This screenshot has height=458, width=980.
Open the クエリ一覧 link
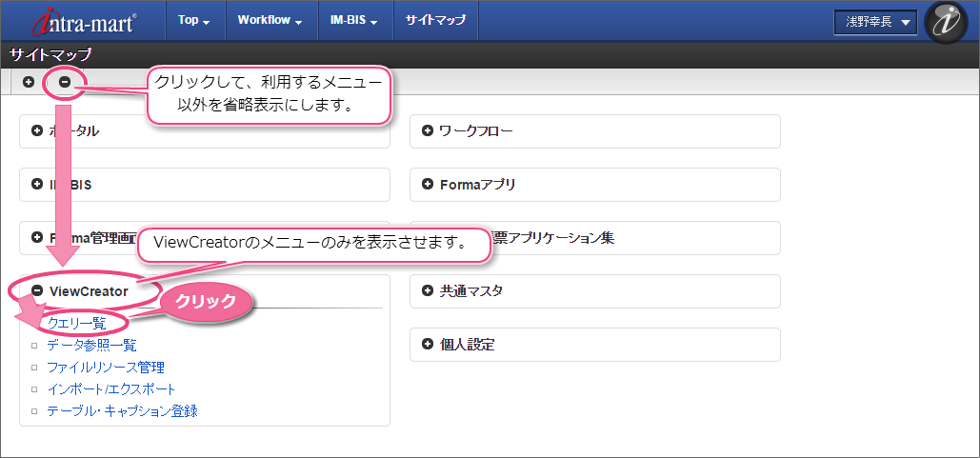pos(77,323)
